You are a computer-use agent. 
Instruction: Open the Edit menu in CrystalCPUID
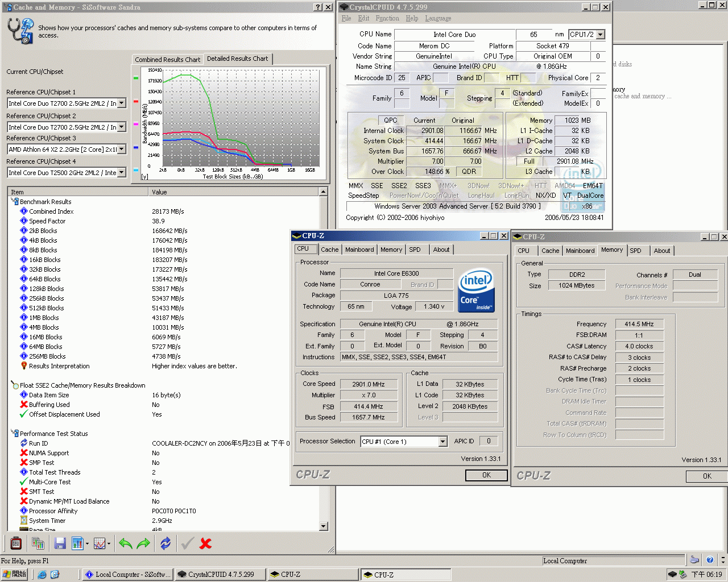[x=364, y=18]
